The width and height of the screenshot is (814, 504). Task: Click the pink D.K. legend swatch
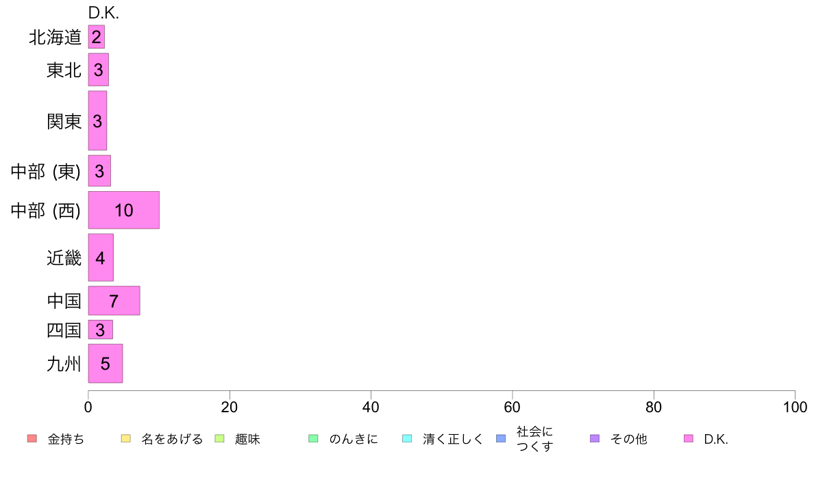689,438
